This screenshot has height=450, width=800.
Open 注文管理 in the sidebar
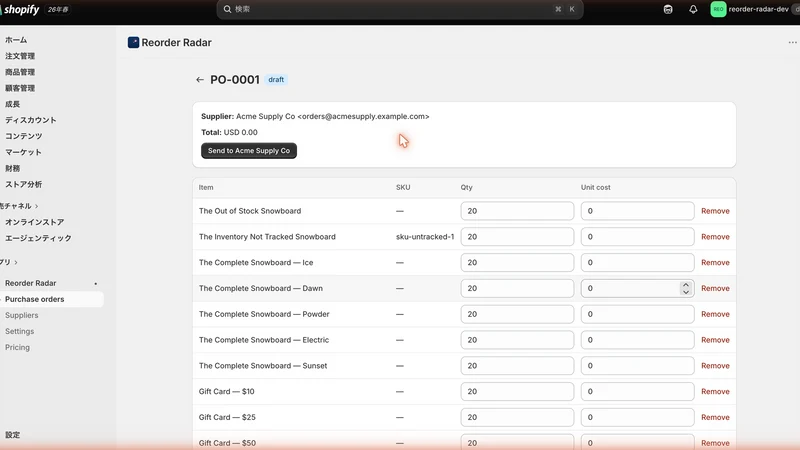[20, 56]
